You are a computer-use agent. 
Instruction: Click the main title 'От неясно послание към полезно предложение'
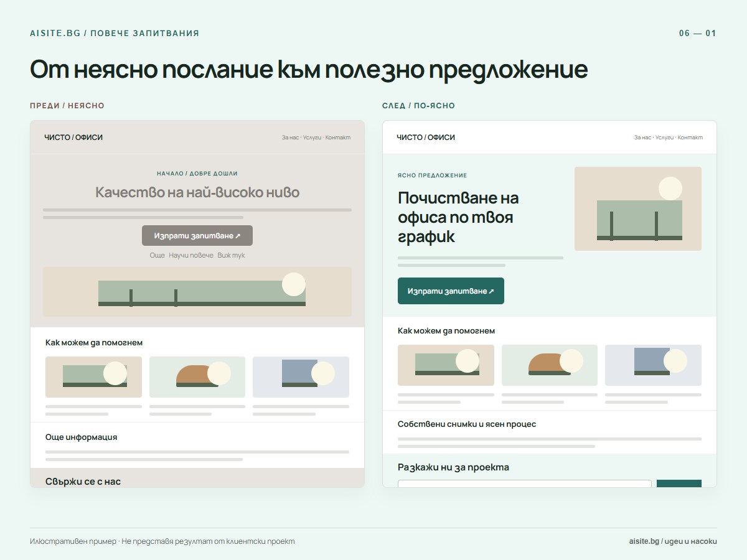tap(309, 70)
